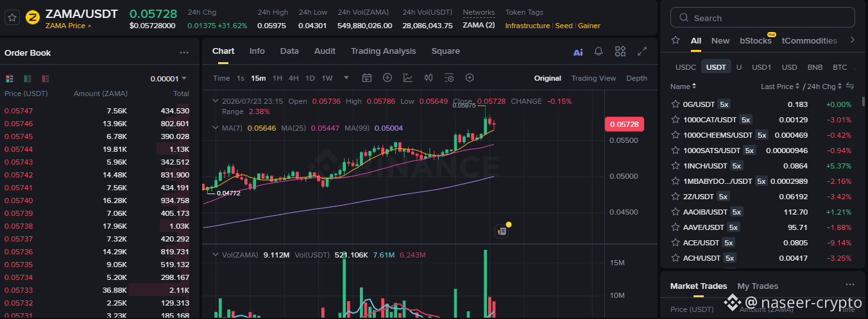Collapse the OHLC info line chevron
This screenshot has width=868, height=319.
216,101
